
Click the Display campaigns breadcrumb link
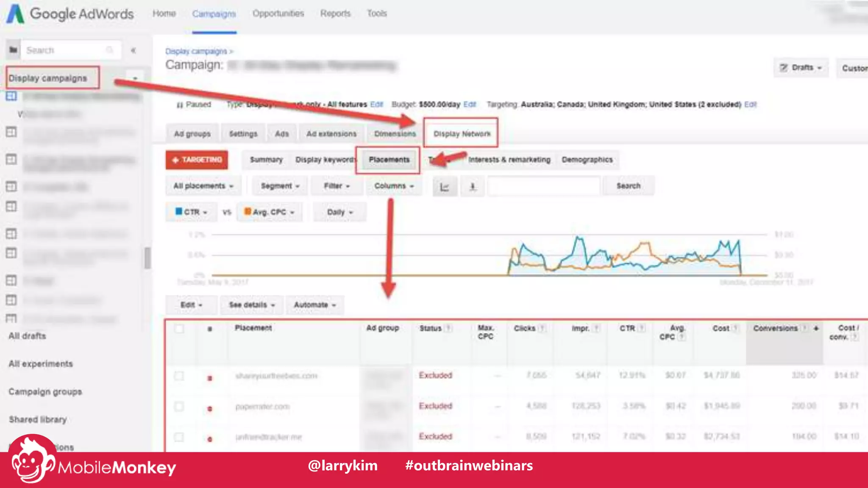196,51
